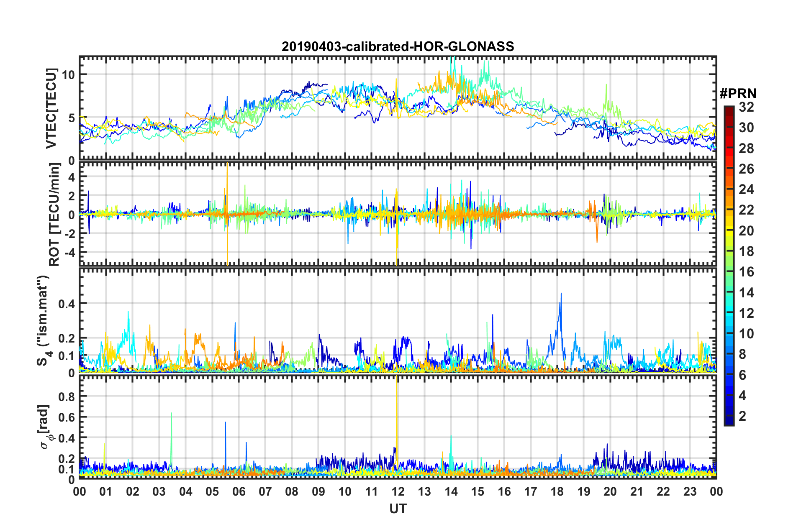The width and height of the screenshot is (796, 532).
Task: Click the 12 UT tick label
Action: click(398, 491)
